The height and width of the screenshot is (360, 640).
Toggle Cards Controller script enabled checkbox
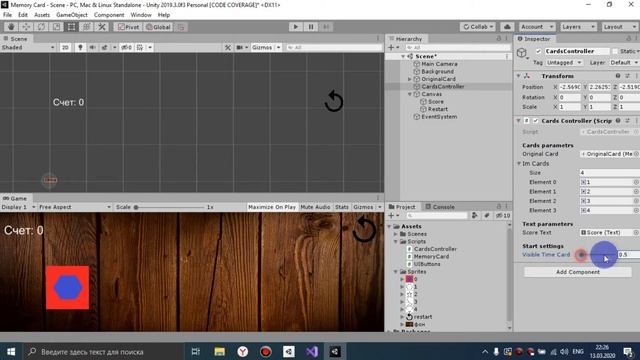(x=536, y=121)
